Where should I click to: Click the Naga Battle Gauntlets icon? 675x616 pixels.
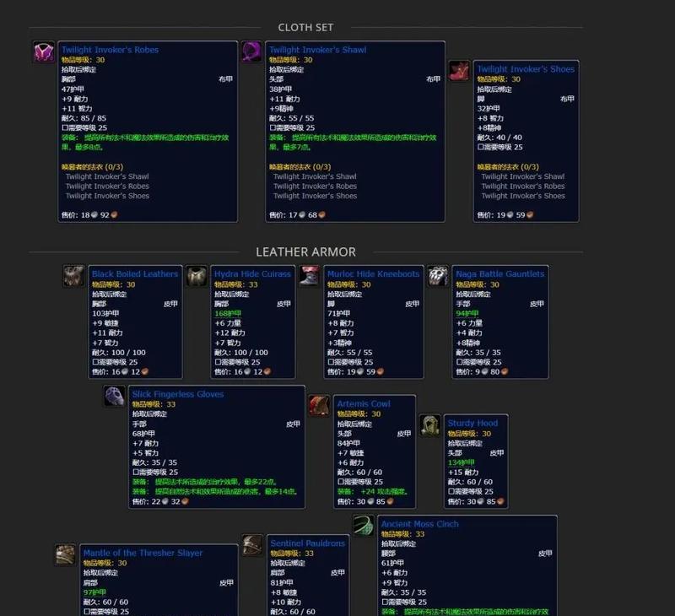[x=438, y=276]
